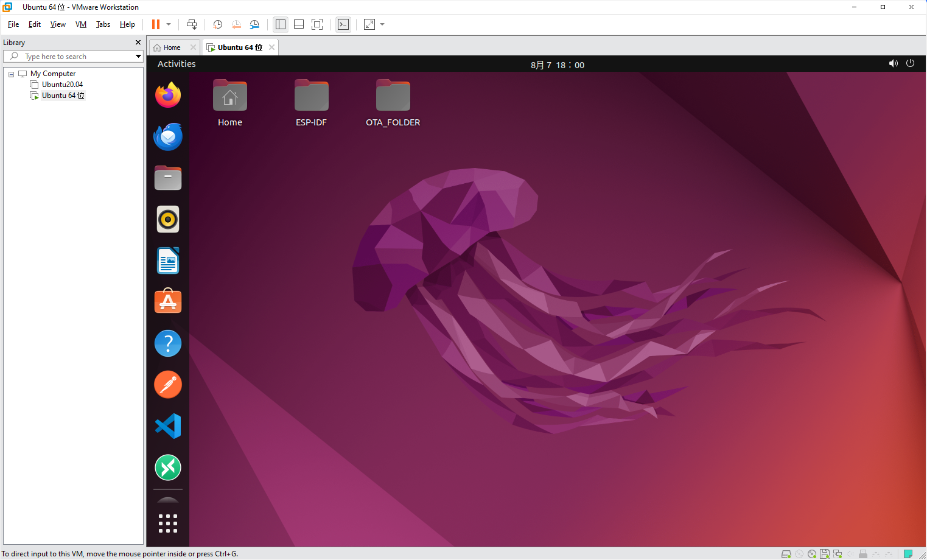This screenshot has width=927, height=560.
Task: Open LibreOffice Writer from the dock
Action: pos(168,261)
